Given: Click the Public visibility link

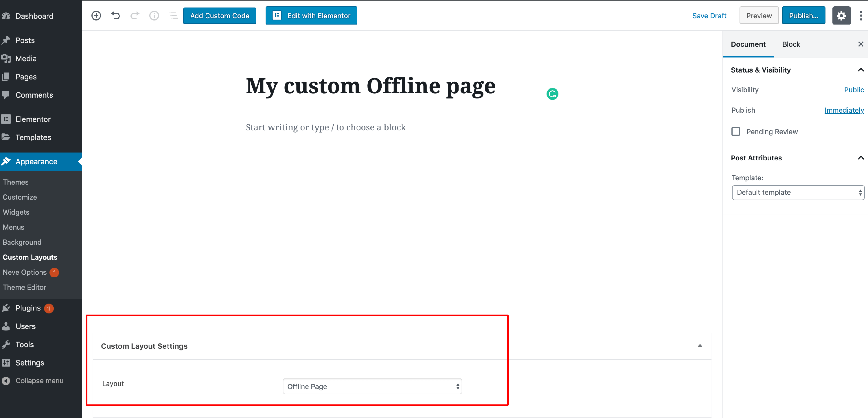Looking at the screenshot, I should (854, 90).
